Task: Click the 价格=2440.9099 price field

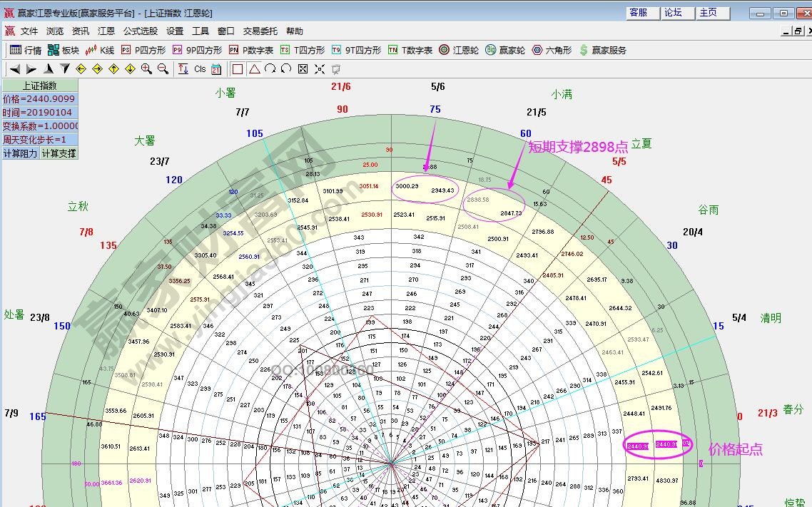Action: 39,99
